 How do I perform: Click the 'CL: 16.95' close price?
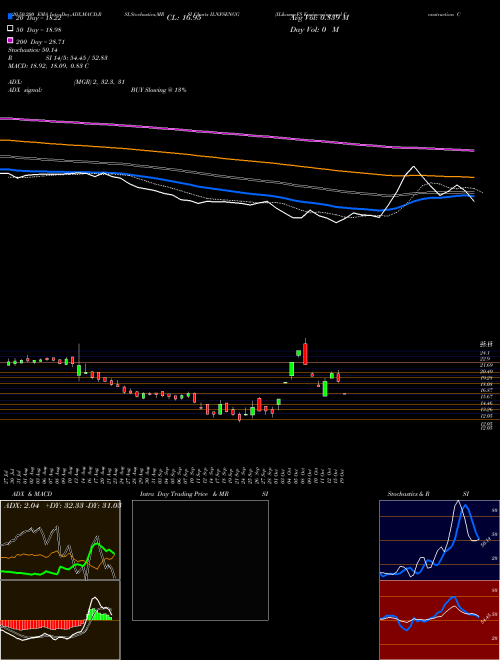(x=184, y=18)
